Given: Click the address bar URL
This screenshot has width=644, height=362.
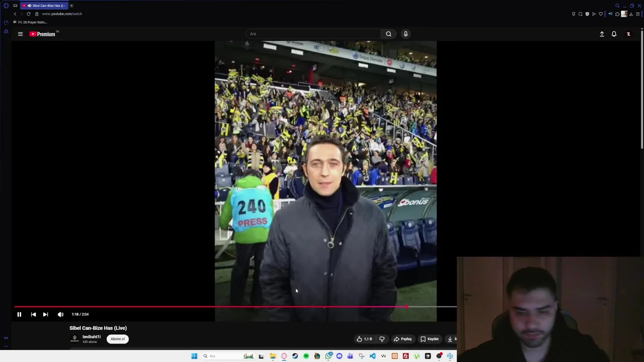Looking at the screenshot, I should pos(62,14).
